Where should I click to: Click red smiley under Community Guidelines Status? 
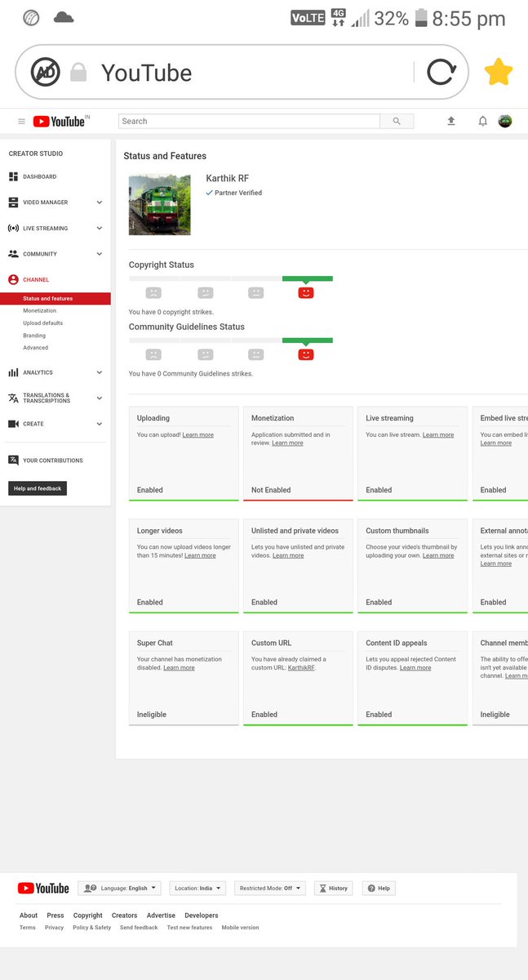pyautogui.click(x=306, y=354)
